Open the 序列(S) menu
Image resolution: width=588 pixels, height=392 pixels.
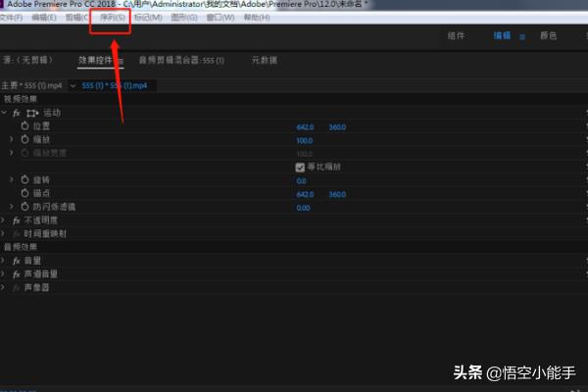click(x=113, y=18)
